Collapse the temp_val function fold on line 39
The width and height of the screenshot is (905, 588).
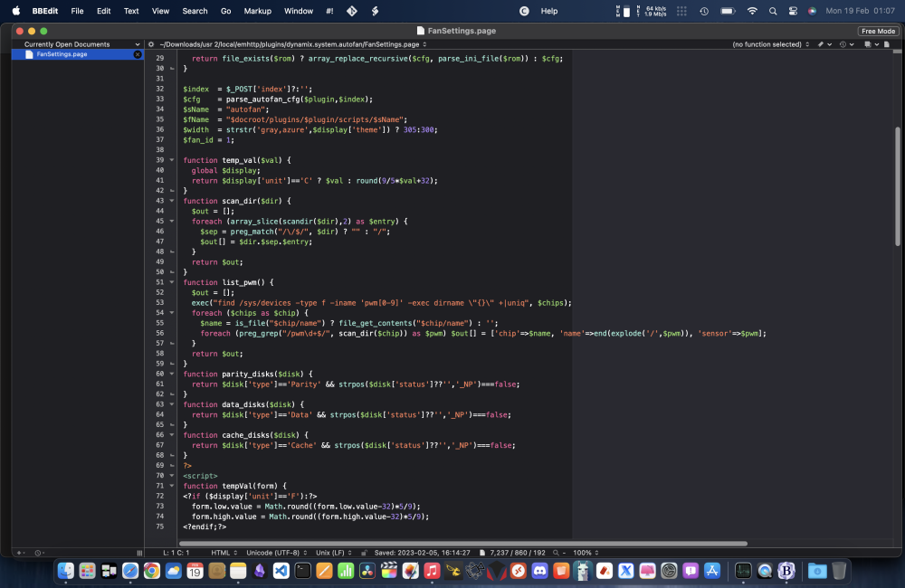(x=172, y=160)
